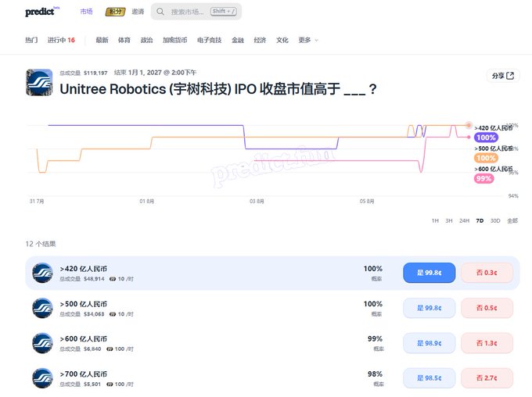Click the purple 100% legend badge

pyautogui.click(x=486, y=138)
